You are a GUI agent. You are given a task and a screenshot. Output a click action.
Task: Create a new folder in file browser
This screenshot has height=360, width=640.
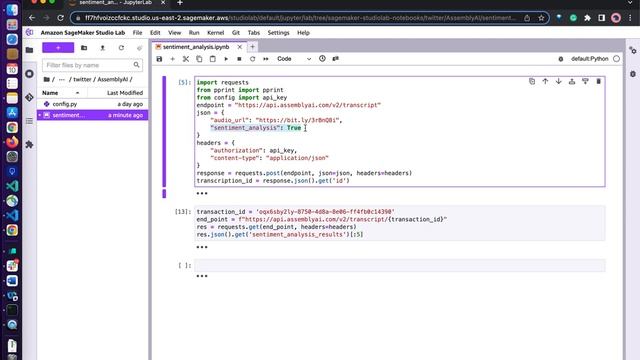[84, 48]
